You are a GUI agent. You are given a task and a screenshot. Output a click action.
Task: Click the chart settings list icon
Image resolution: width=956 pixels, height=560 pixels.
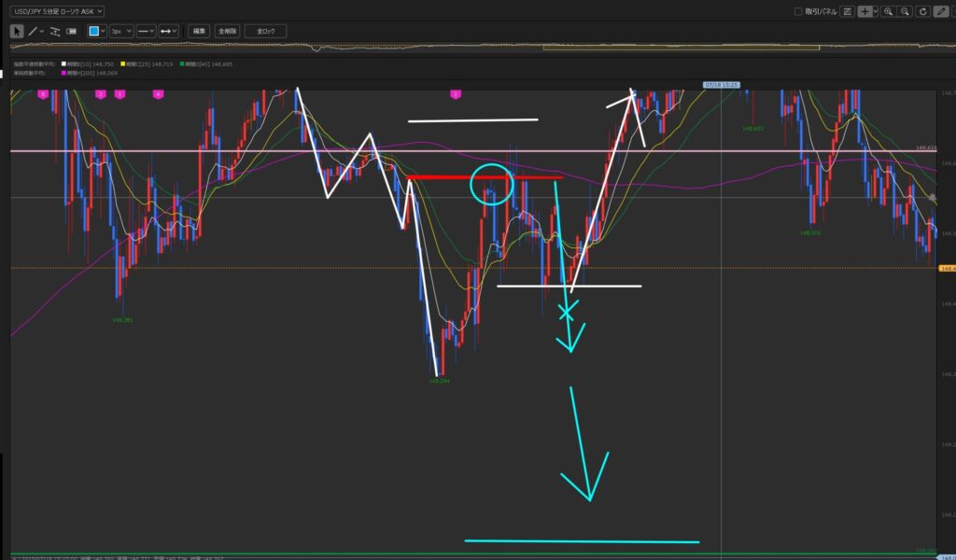[847, 11]
